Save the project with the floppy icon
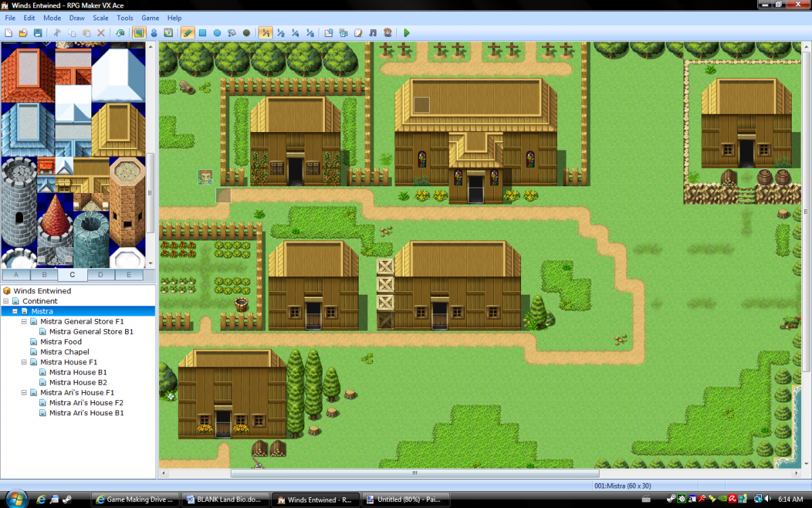The image size is (812, 508). click(x=38, y=33)
